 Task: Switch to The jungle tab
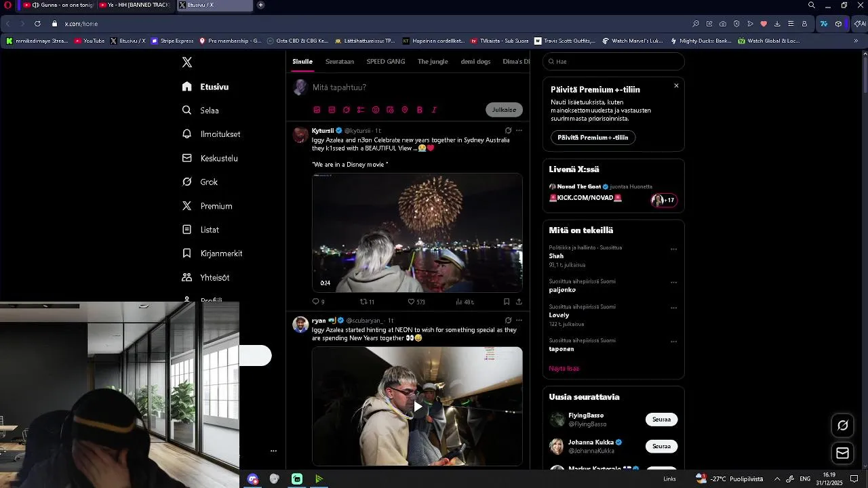tap(433, 62)
